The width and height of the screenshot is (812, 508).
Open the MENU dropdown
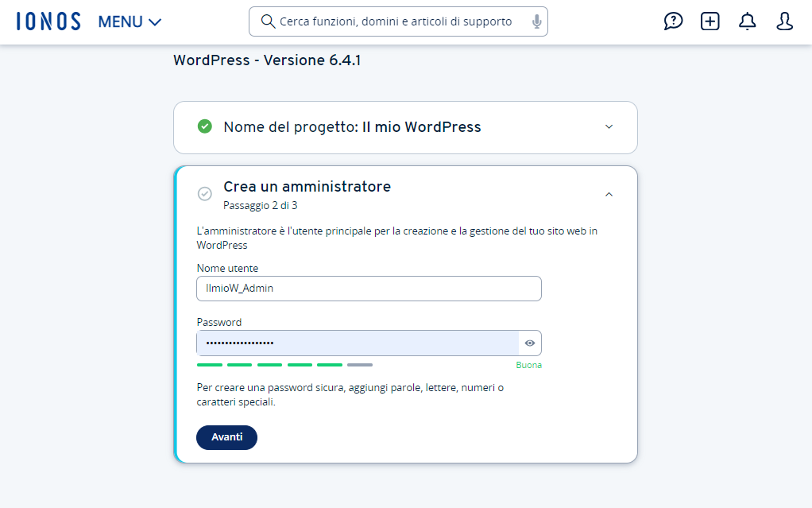tap(130, 21)
